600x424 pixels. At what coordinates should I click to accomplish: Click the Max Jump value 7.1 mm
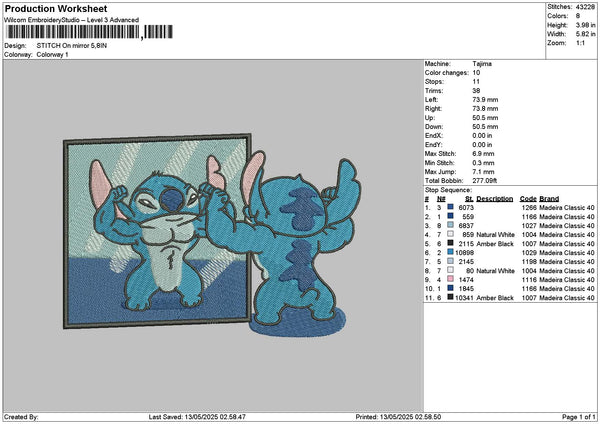484,172
